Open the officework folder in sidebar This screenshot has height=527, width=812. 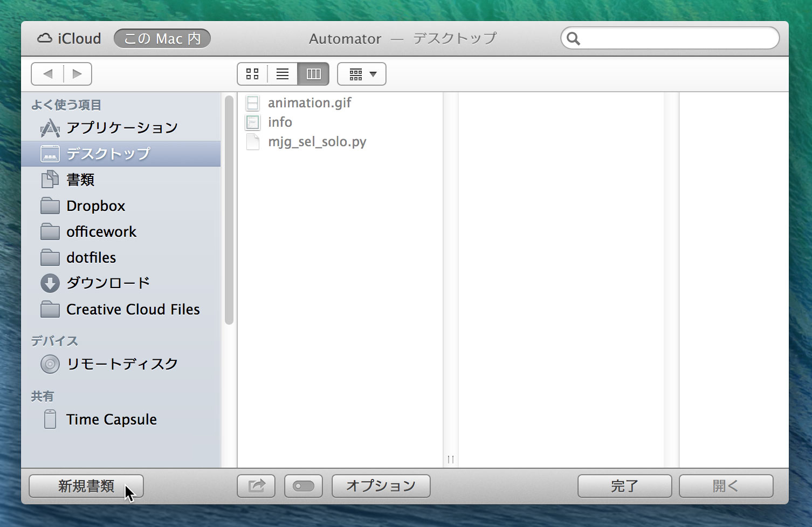coord(121,231)
